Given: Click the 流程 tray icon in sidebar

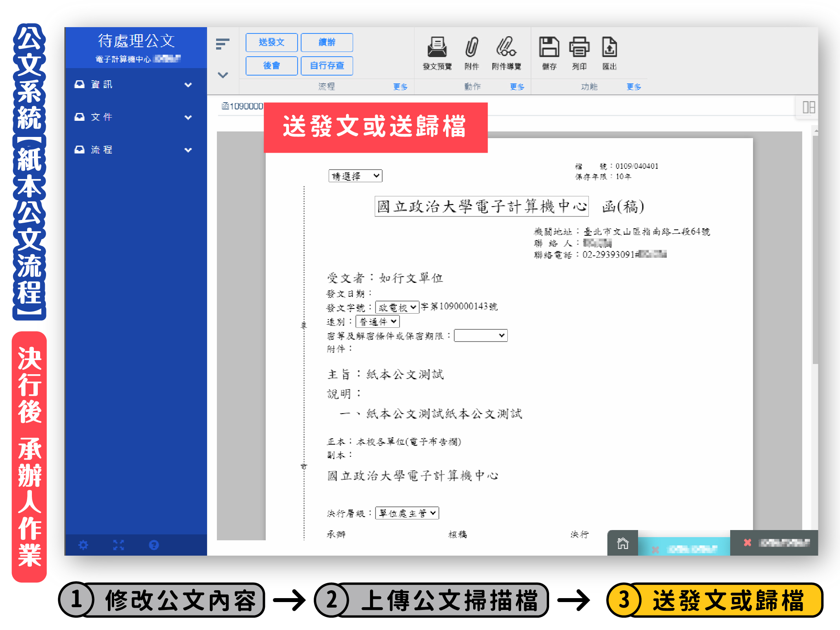Looking at the screenshot, I should click(x=80, y=150).
